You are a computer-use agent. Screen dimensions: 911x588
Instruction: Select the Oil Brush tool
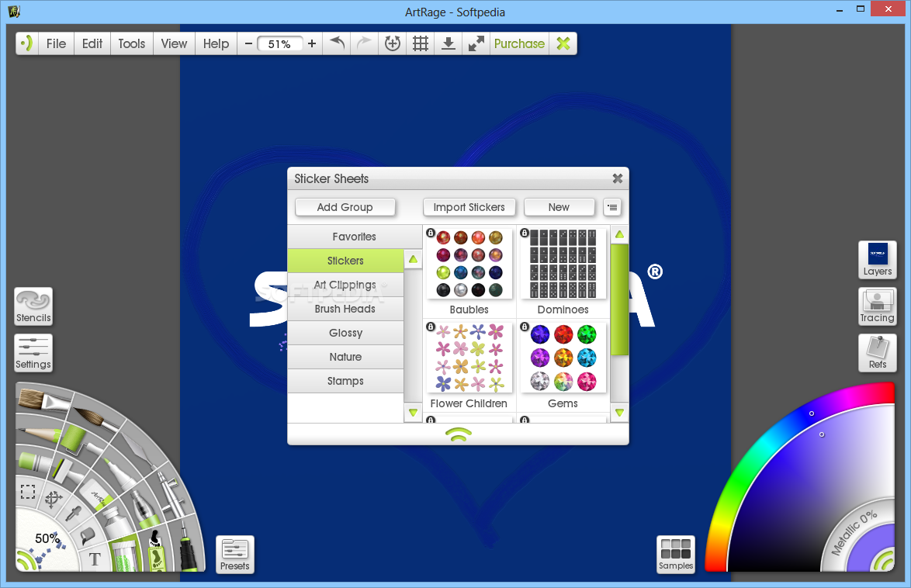[x=43, y=400]
